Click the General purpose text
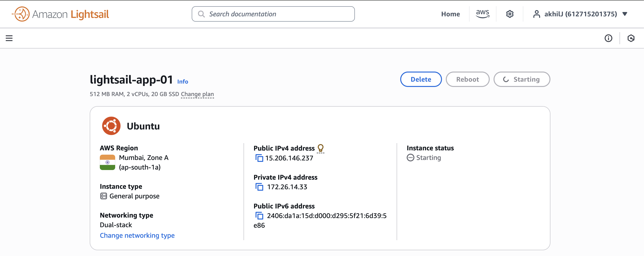The image size is (644, 256). (x=135, y=196)
